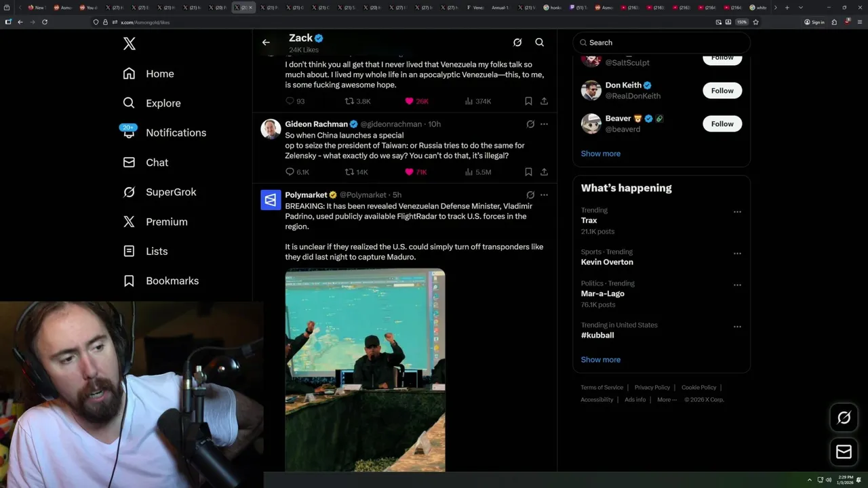Open Notifications in the sidebar

point(164,133)
